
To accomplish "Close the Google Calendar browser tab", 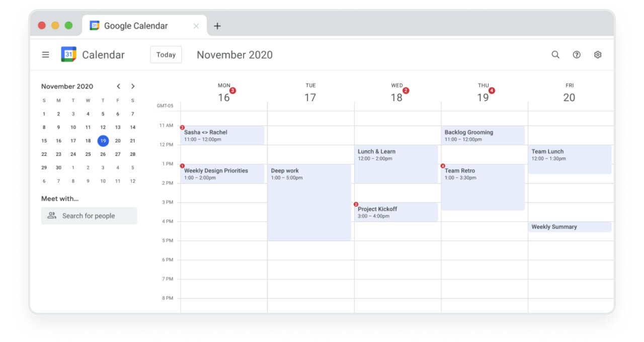I will [196, 26].
